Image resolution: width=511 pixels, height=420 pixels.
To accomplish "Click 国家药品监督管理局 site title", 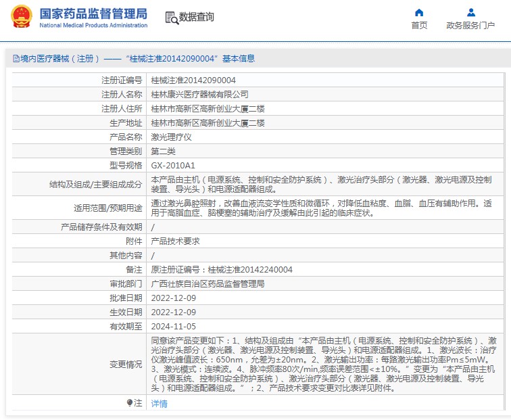I will click(93, 14).
